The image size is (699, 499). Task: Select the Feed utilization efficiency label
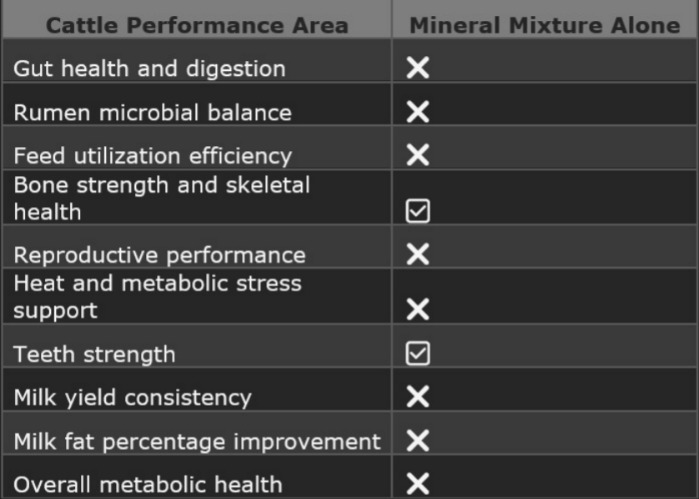(x=152, y=156)
